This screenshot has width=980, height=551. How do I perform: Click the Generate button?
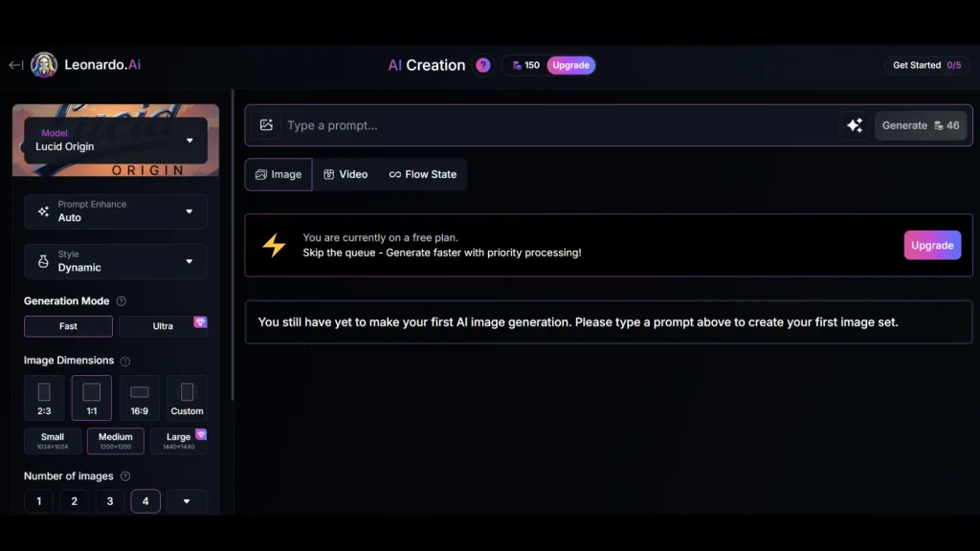(920, 125)
